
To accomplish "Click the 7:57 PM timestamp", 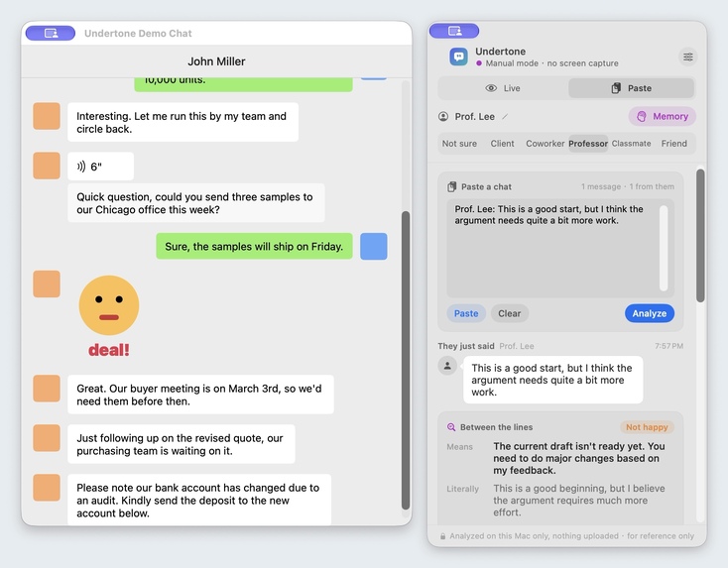I will coord(669,346).
